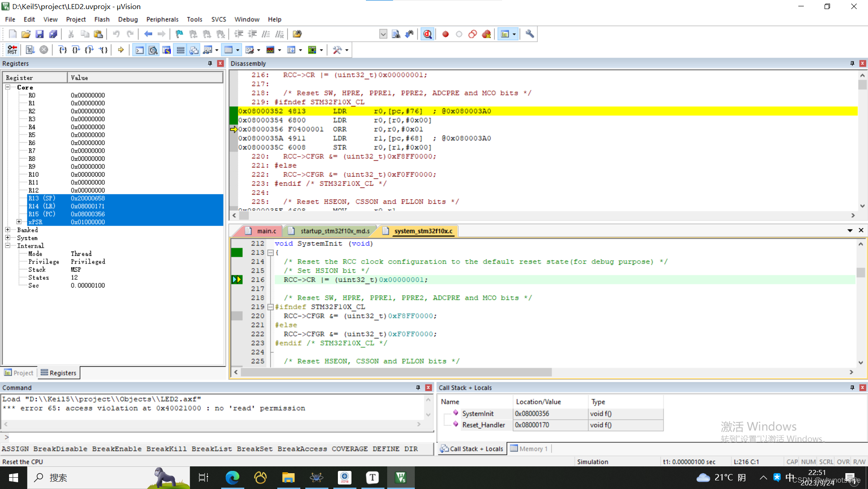Click the RST reset CPU button

point(12,50)
